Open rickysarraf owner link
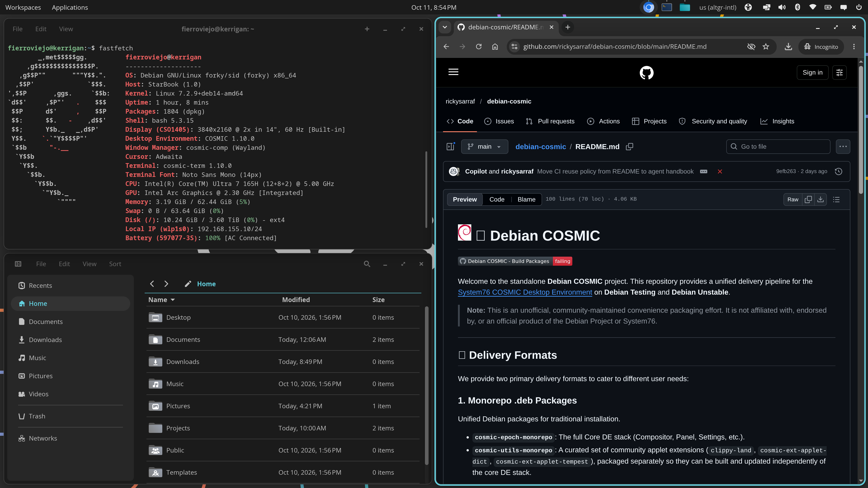 [460, 101]
